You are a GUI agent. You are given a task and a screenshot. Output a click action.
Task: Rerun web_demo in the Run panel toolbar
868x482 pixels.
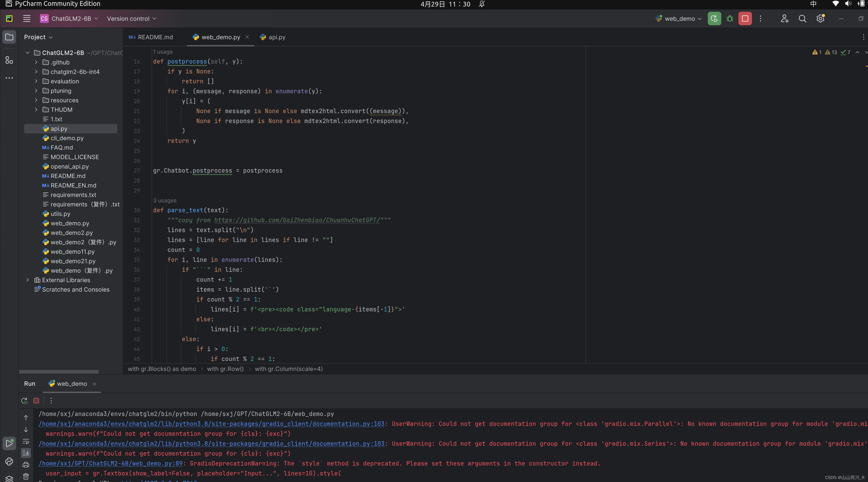pos(24,401)
